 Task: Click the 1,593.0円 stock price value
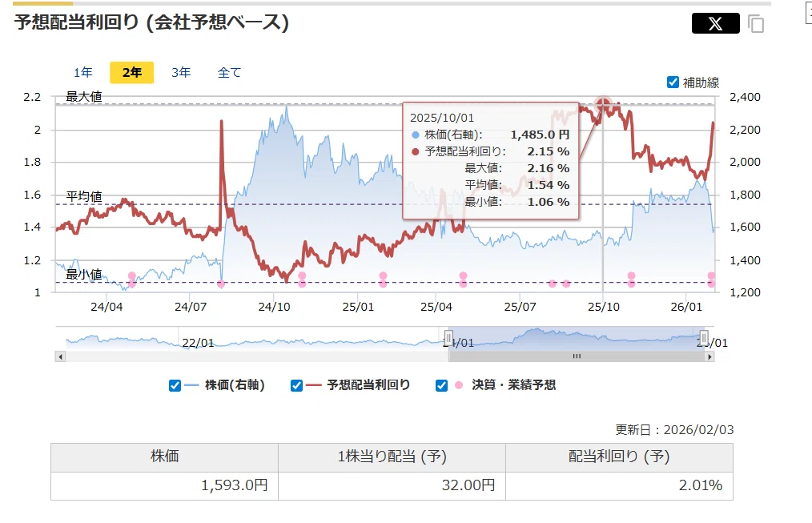click(234, 485)
